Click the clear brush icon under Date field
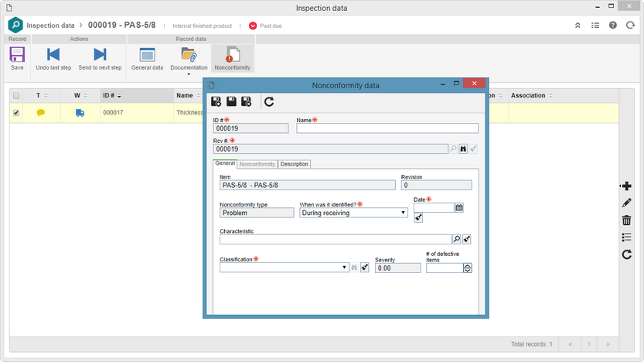644x362 pixels. pyautogui.click(x=418, y=218)
